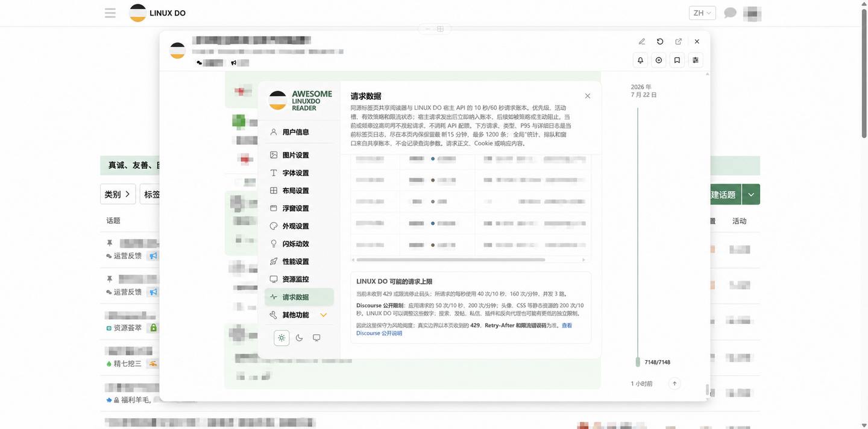Click the minus handle icon above the reader

[427, 29]
